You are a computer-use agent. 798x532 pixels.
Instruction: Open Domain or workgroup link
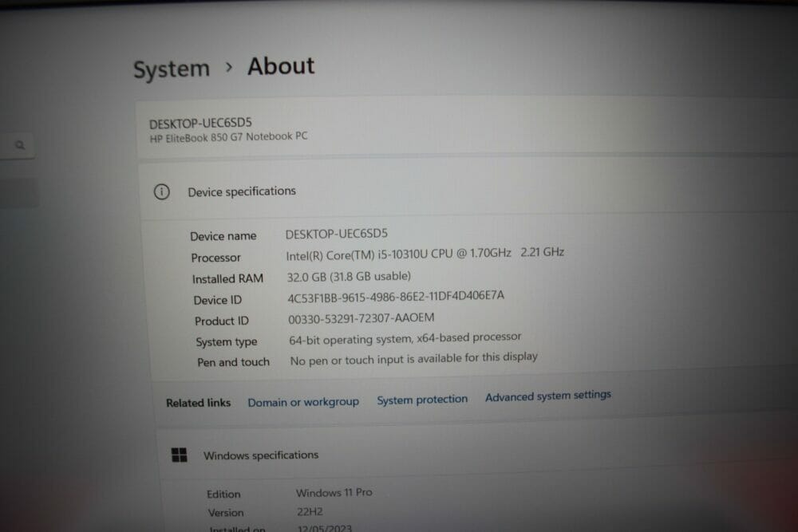coord(303,402)
